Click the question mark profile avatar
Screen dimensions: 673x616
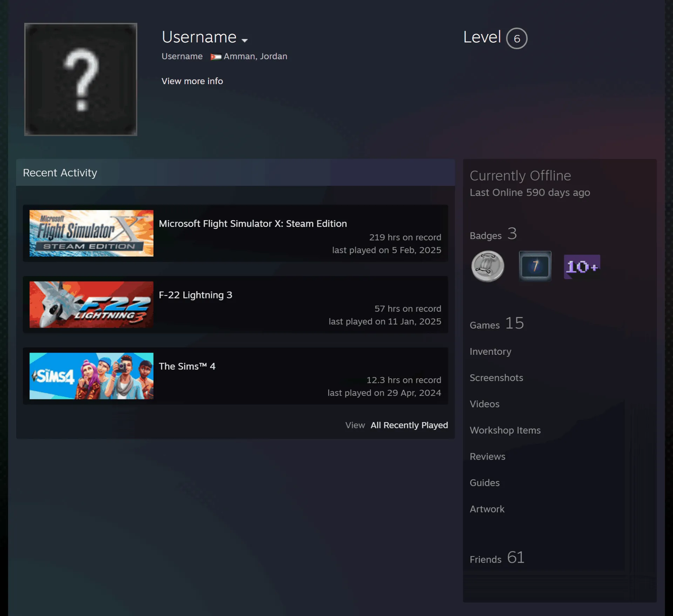pos(81,79)
